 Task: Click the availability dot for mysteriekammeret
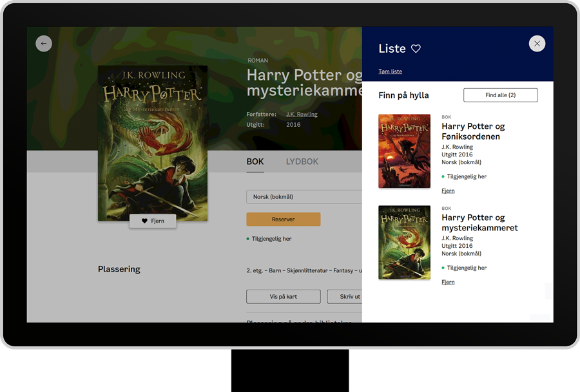tap(443, 268)
